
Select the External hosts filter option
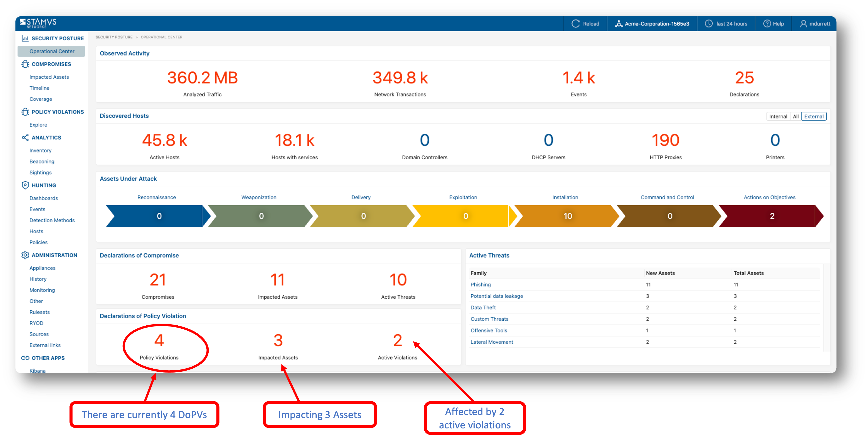pos(814,117)
